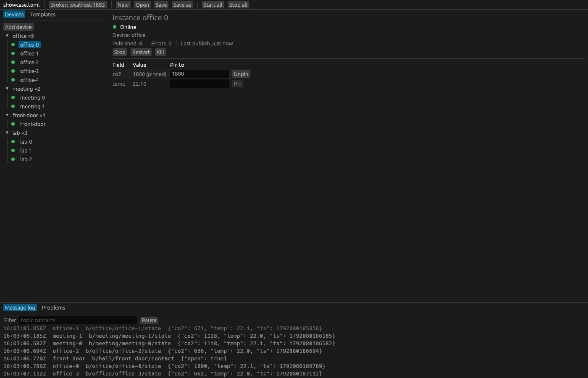Pause the message log
588x378 pixels.
tap(149, 320)
